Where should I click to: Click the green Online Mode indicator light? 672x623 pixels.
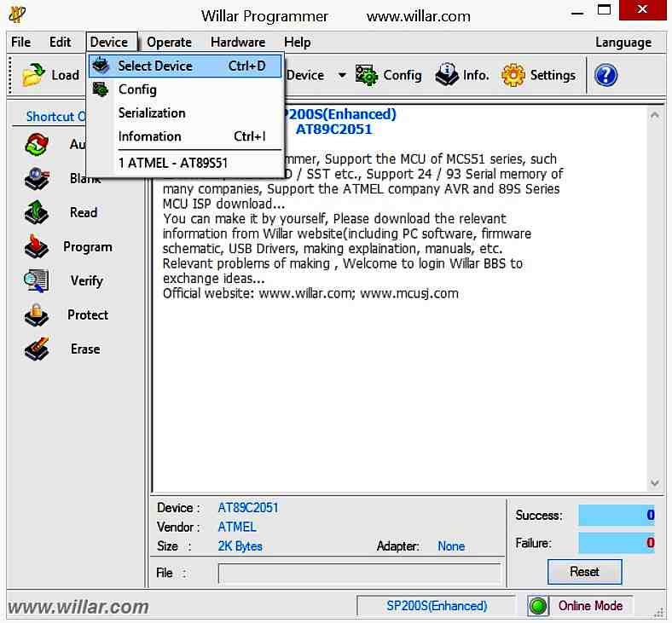coord(538,606)
